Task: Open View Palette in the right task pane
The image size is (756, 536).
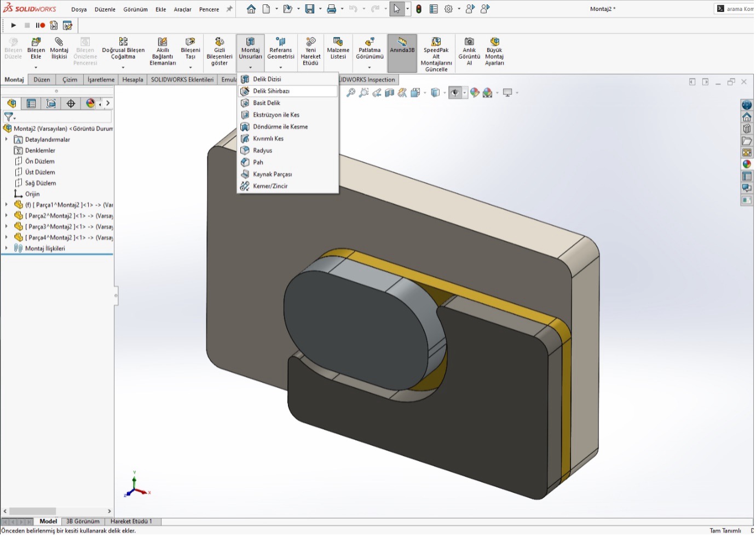Action: pyautogui.click(x=747, y=153)
